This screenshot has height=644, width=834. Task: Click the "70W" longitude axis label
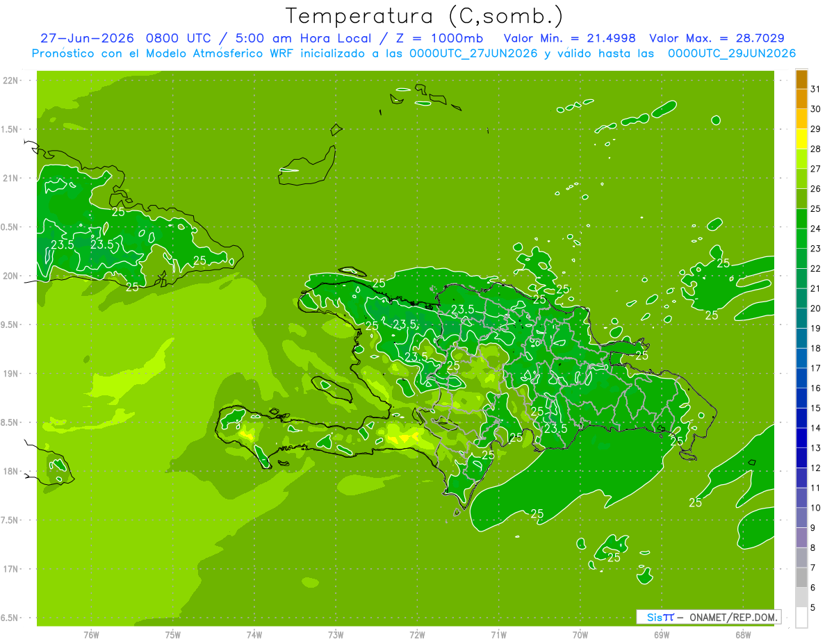coord(580,634)
